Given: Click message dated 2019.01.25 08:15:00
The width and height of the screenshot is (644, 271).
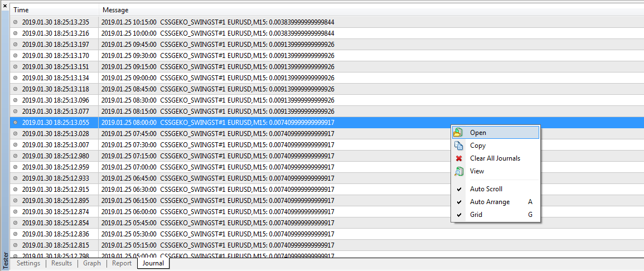Looking at the screenshot, I should click(x=217, y=112).
